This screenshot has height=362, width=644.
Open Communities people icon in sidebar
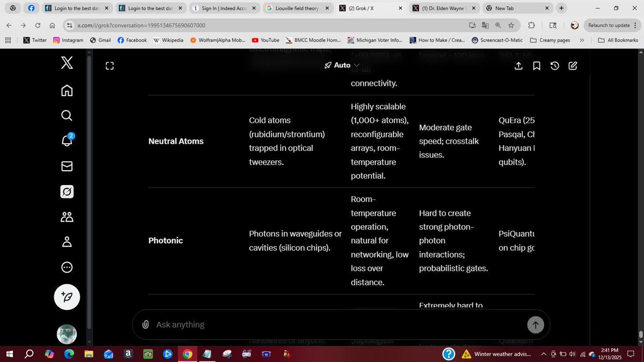(67, 217)
